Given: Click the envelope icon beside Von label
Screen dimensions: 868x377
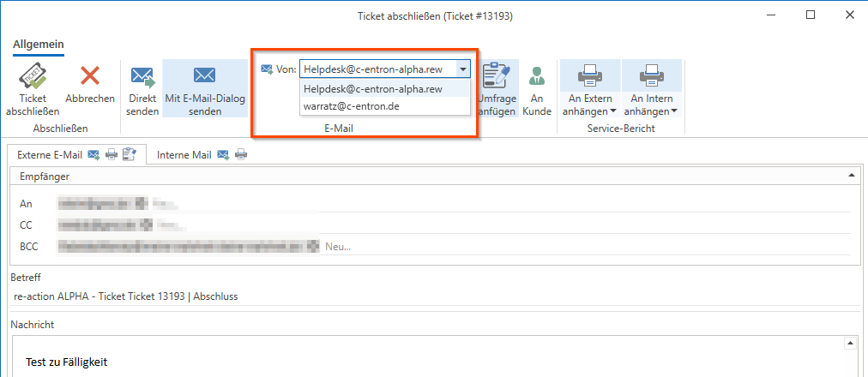Looking at the screenshot, I should pos(267,69).
